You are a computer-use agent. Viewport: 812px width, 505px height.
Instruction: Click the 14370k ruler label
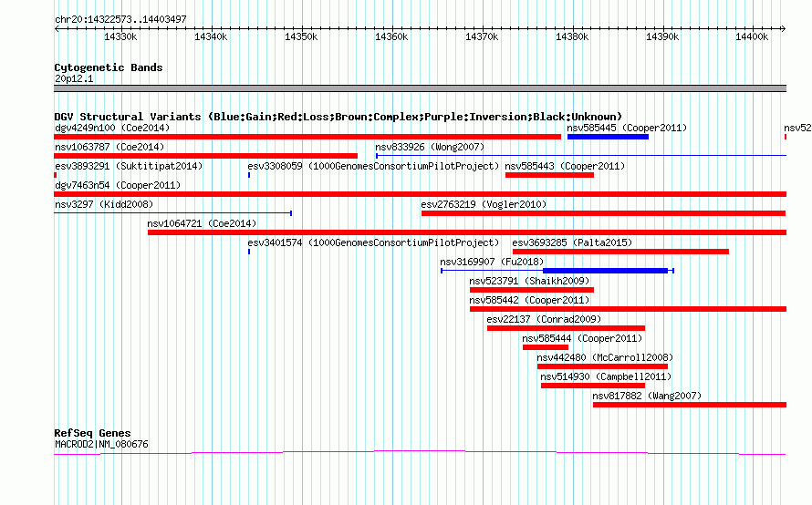click(x=482, y=36)
